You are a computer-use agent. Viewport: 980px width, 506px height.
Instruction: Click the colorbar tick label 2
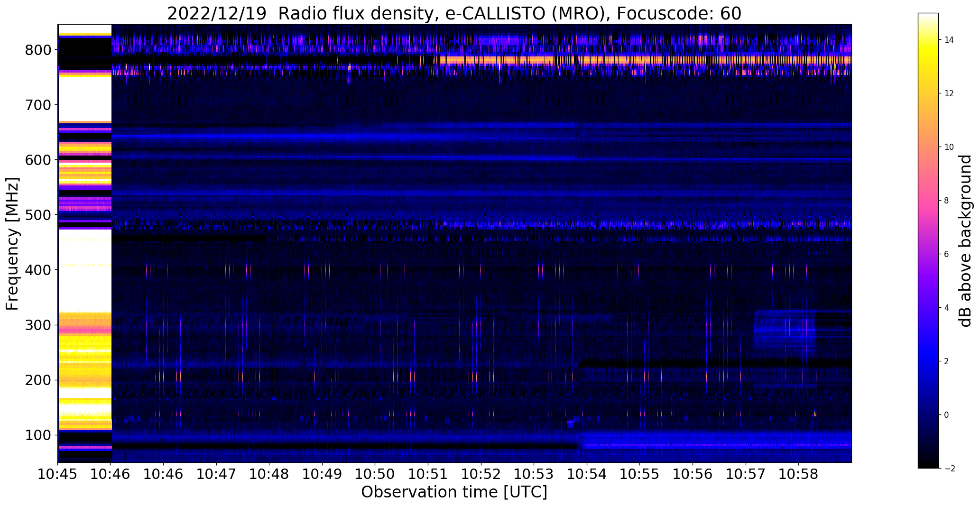pos(947,361)
